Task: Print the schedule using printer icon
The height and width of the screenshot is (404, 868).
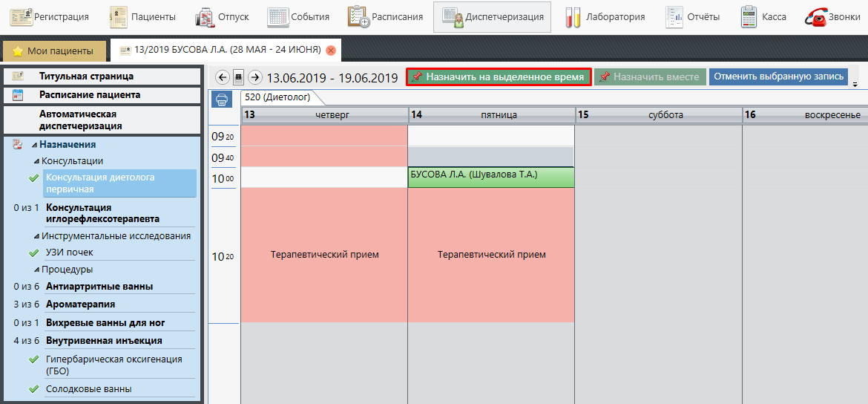Action: pyautogui.click(x=221, y=99)
